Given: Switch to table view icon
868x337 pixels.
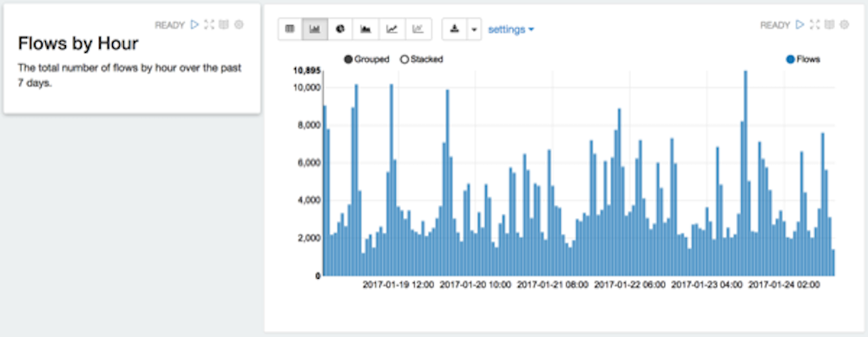Looking at the screenshot, I should pos(290,29).
